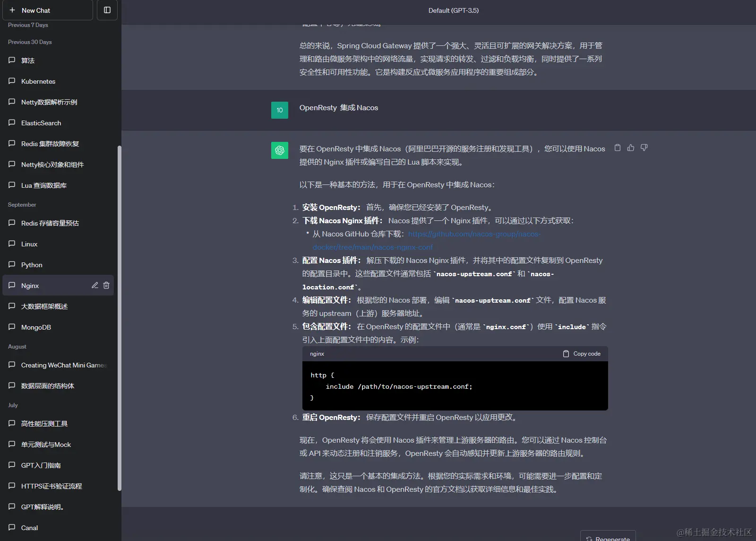Give thumbs up feedback on the Nacos answer
This screenshot has height=541, width=756.
pos(631,148)
